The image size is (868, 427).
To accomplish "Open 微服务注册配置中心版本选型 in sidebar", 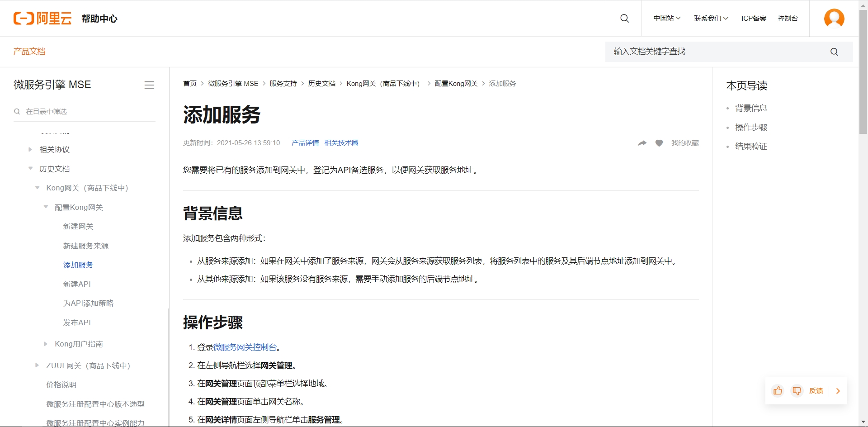I will (95, 404).
